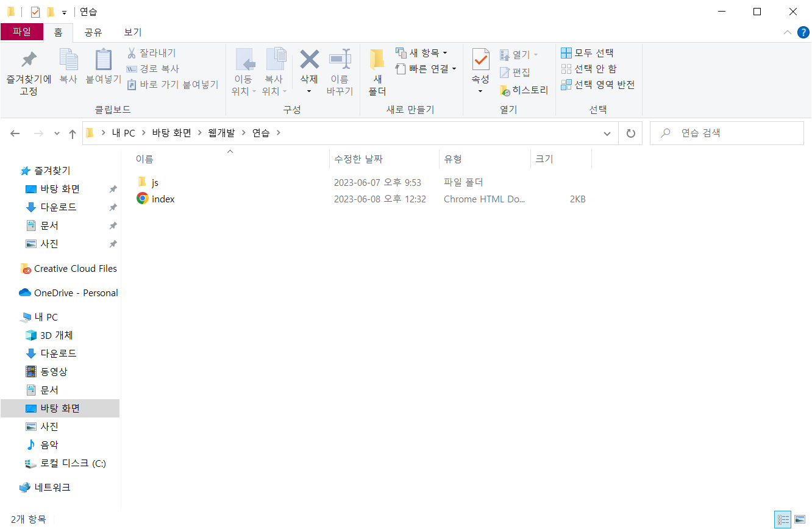Expand the address bar history dropdown
Image resolution: width=812 pixels, height=529 pixels.
coord(607,133)
